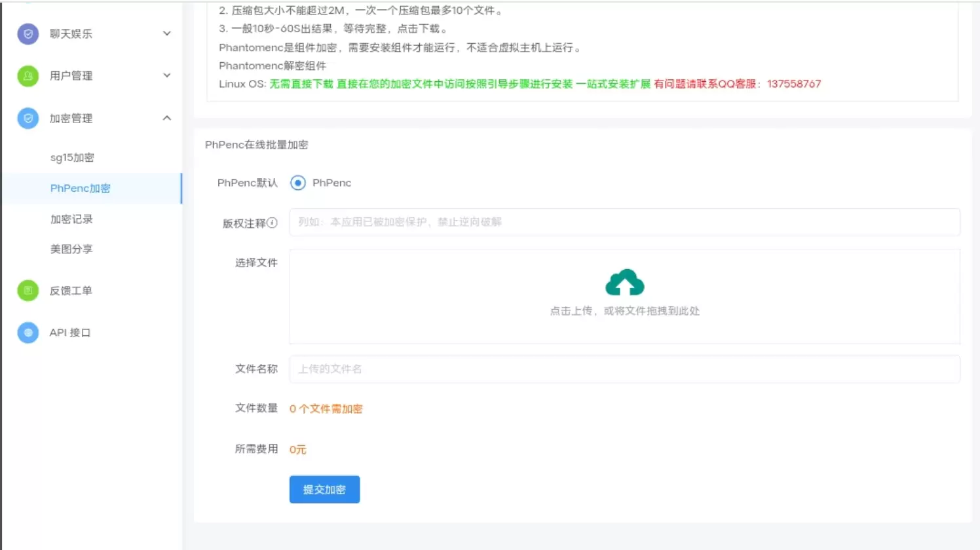Expand the 聊天娱乐 menu chevron

pyautogui.click(x=167, y=33)
